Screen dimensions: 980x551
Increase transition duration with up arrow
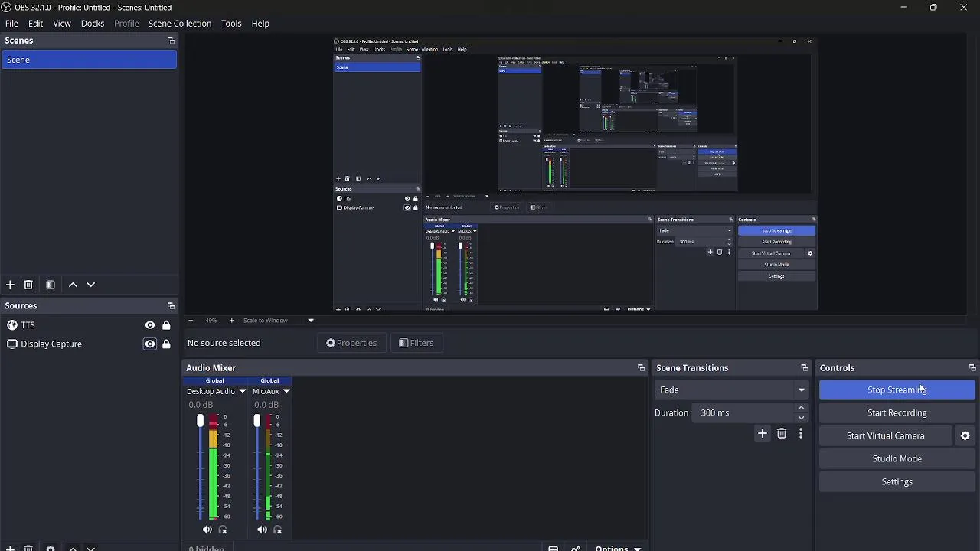[801, 409]
